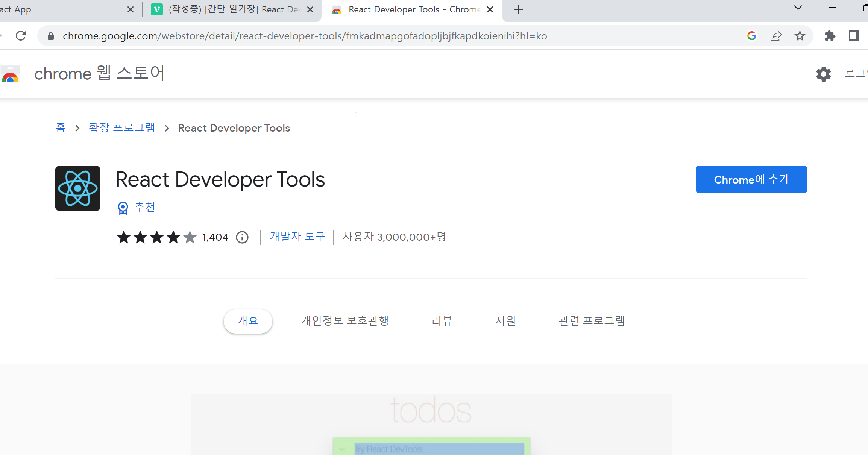The image size is (868, 455).
Task: Click the React Developer Tools heading
Action: click(220, 180)
